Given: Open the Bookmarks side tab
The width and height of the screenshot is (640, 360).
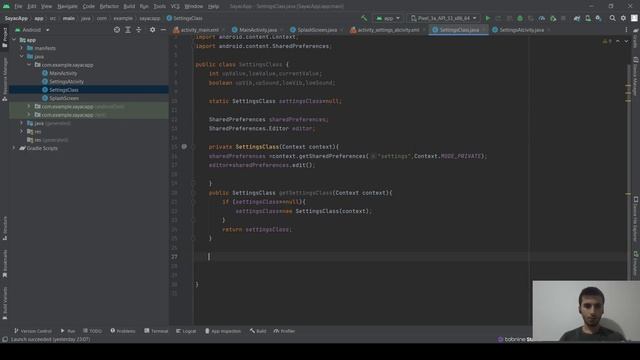Looking at the screenshot, I should tap(4, 264).
